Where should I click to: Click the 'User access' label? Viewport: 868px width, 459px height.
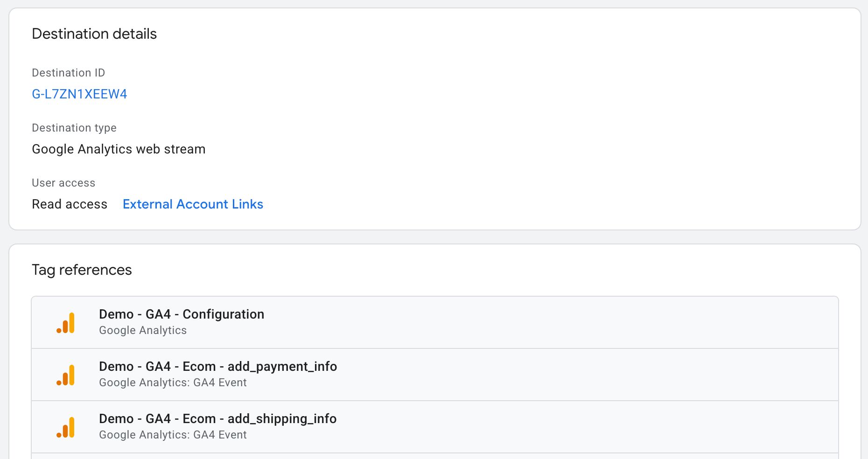point(63,183)
